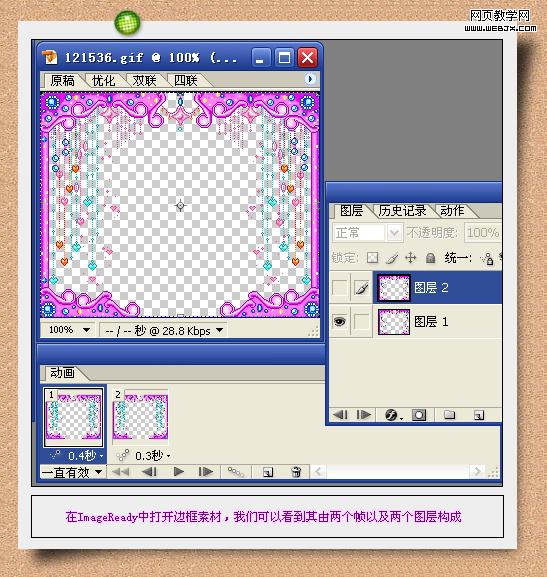
Task: Add a layer style effect
Action: [x=393, y=415]
